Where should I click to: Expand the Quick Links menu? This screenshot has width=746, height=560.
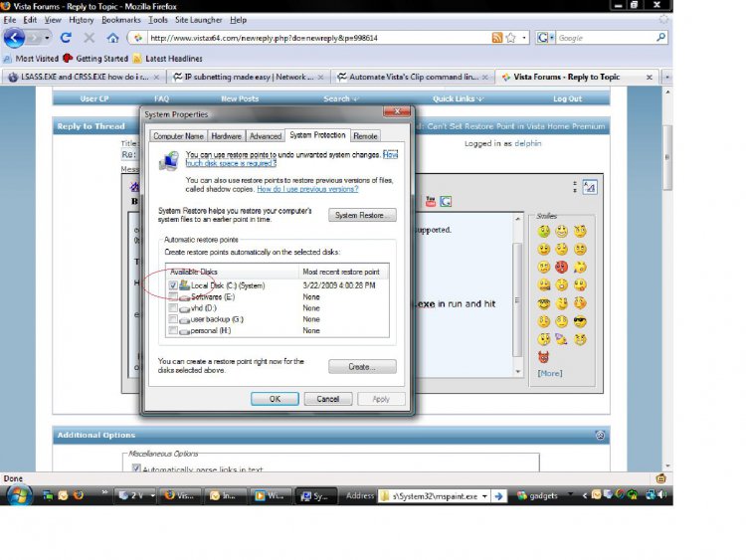click(458, 98)
